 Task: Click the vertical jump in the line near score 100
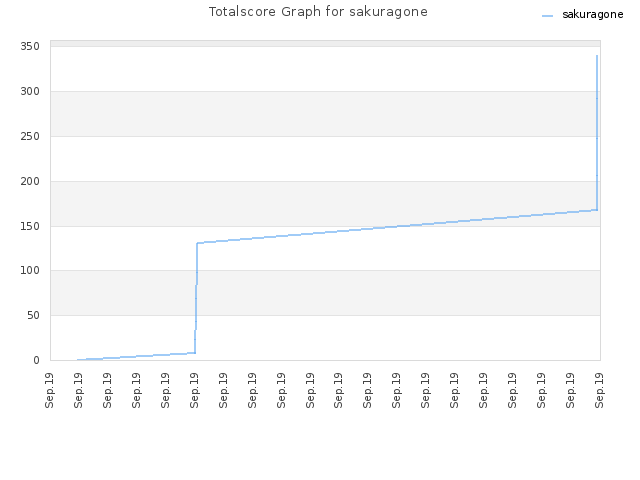pyautogui.click(x=196, y=271)
